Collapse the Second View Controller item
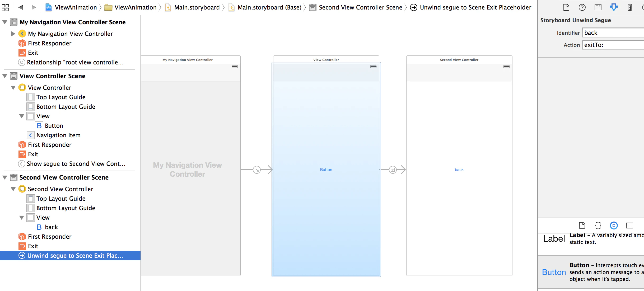This screenshot has width=644, height=291. (13, 189)
